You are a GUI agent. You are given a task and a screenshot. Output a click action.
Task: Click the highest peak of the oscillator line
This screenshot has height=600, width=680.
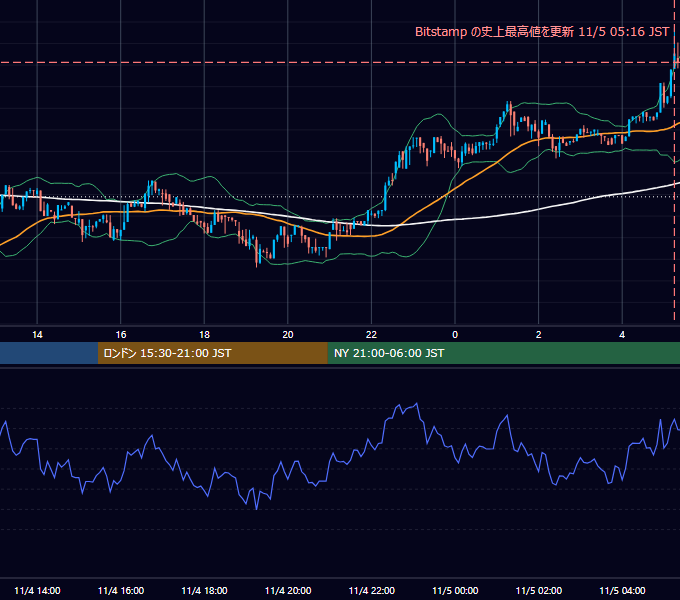click(417, 404)
